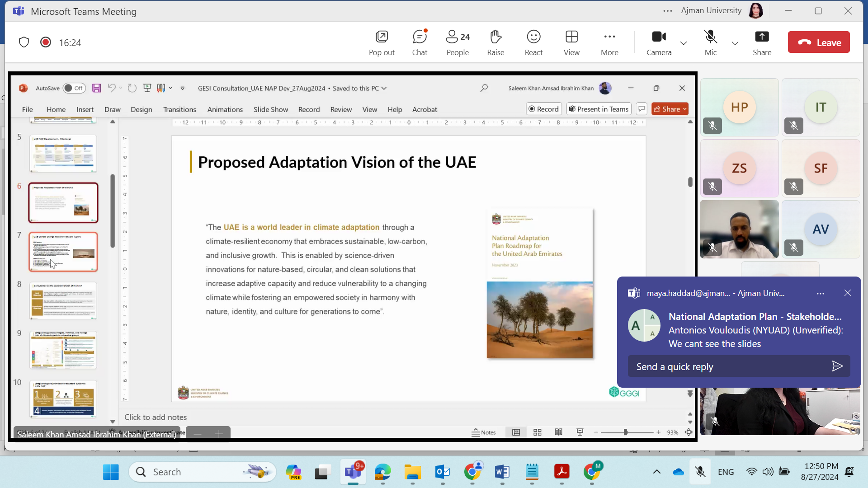The height and width of the screenshot is (488, 868).
Task: Click the Share screen icon
Action: [761, 42]
